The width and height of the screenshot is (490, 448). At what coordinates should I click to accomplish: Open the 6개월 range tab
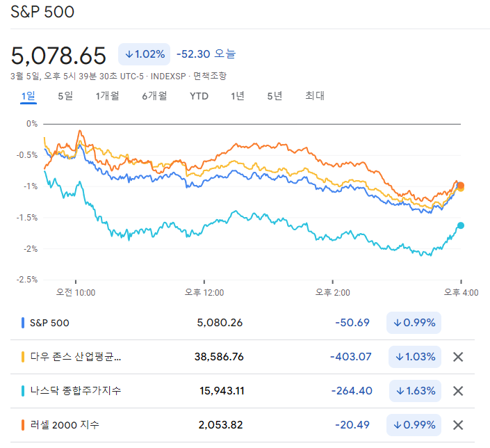[154, 96]
